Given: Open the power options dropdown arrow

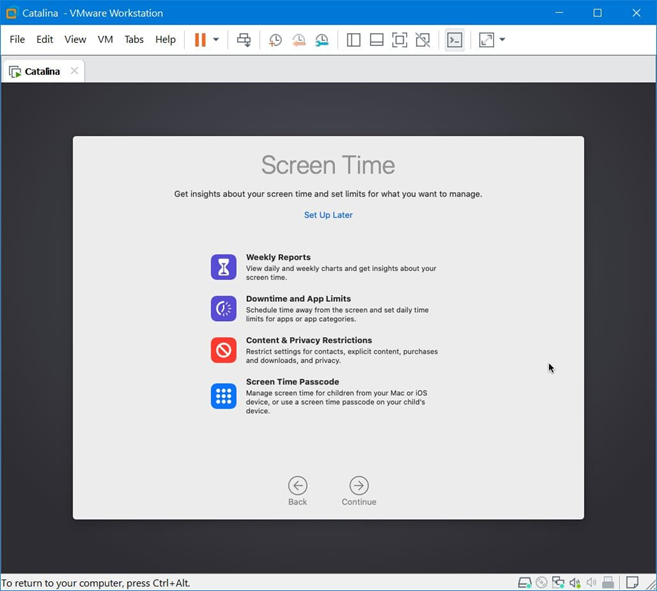Looking at the screenshot, I should point(216,40).
